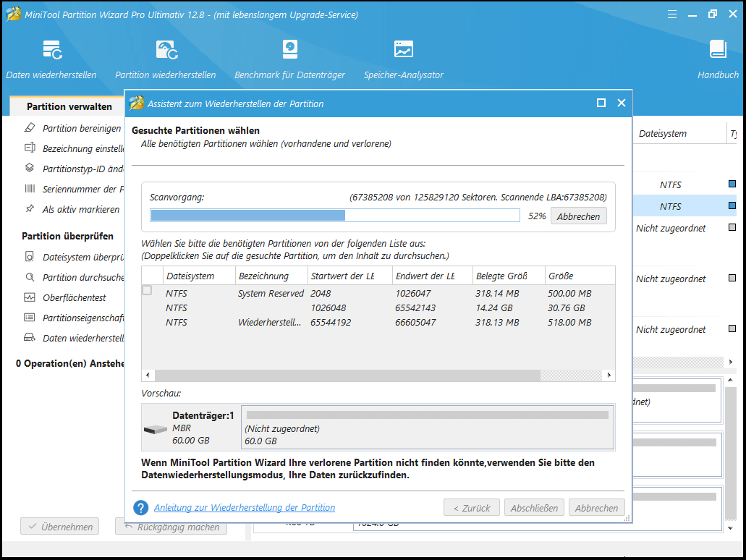
Task: Select System Reserved partition label
Action: 271,294
